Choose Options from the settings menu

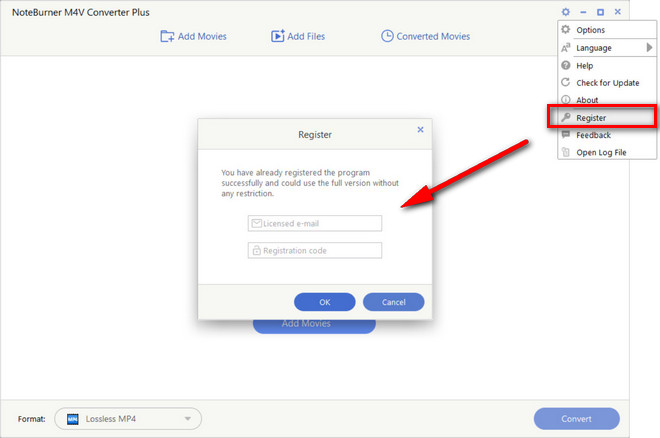point(607,30)
